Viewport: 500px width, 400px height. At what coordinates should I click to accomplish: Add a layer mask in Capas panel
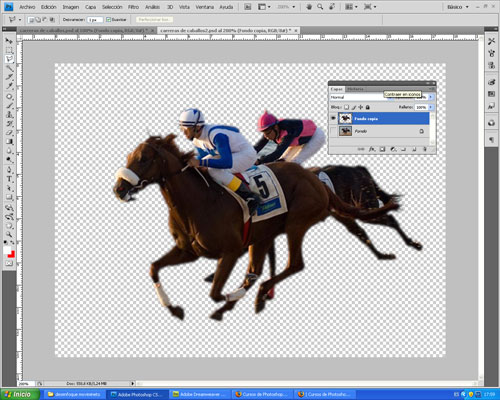[382, 149]
